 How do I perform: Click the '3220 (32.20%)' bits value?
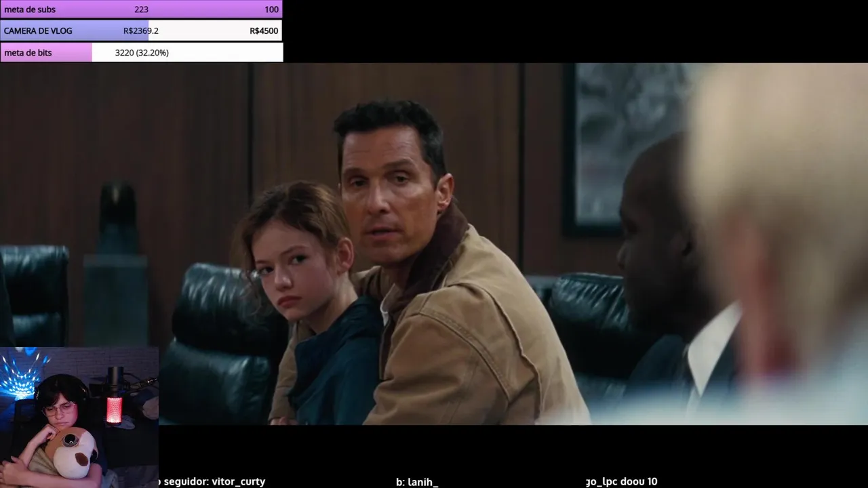(x=142, y=52)
